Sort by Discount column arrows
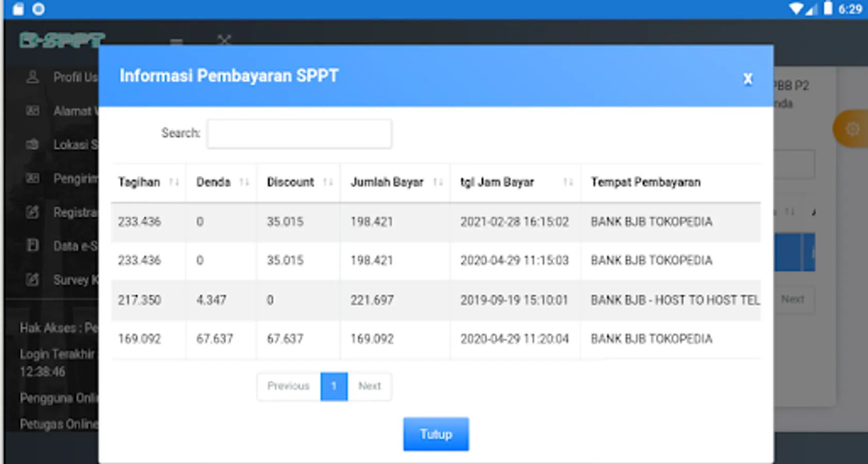This screenshot has width=868, height=464. 328,182
